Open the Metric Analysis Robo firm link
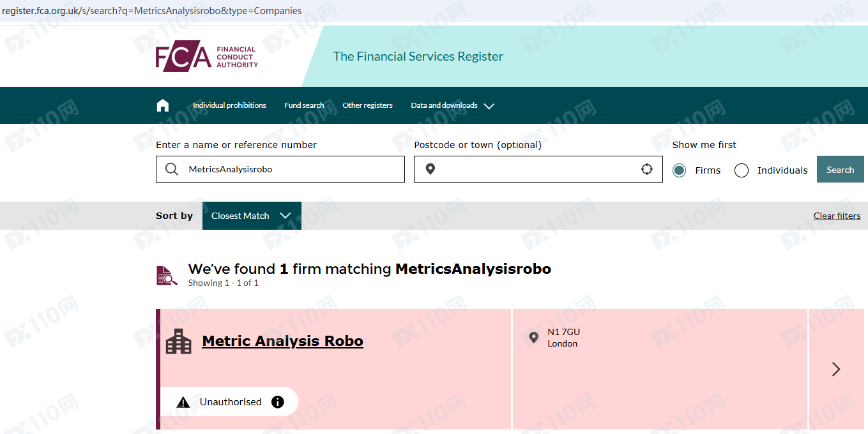868x434 pixels. coord(282,341)
